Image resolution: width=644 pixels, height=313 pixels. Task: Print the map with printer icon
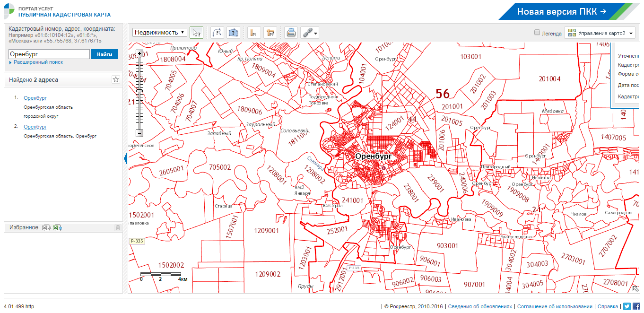[x=291, y=33]
